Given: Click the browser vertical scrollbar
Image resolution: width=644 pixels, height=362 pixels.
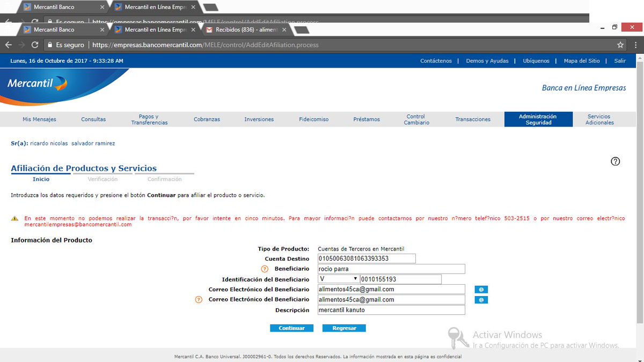Looking at the screenshot, I should point(639,193).
